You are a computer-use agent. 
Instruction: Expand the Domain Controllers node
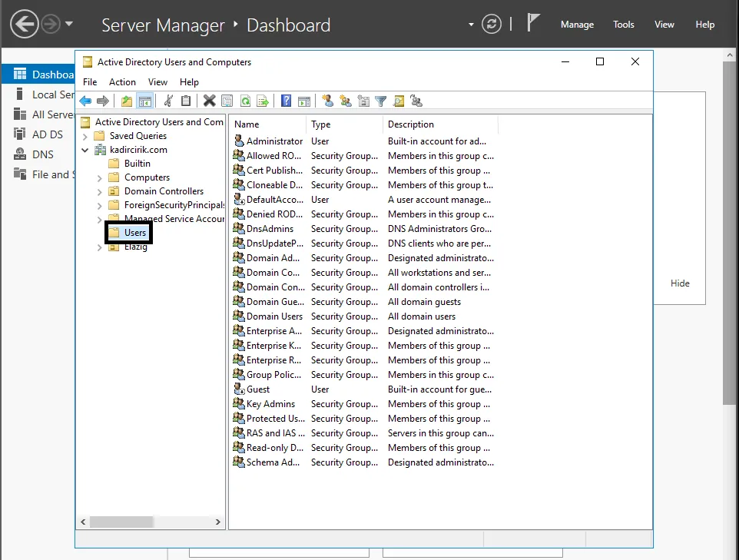point(99,192)
